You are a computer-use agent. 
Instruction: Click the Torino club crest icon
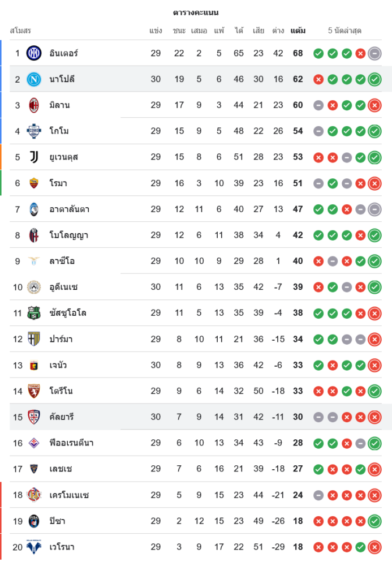34,391
